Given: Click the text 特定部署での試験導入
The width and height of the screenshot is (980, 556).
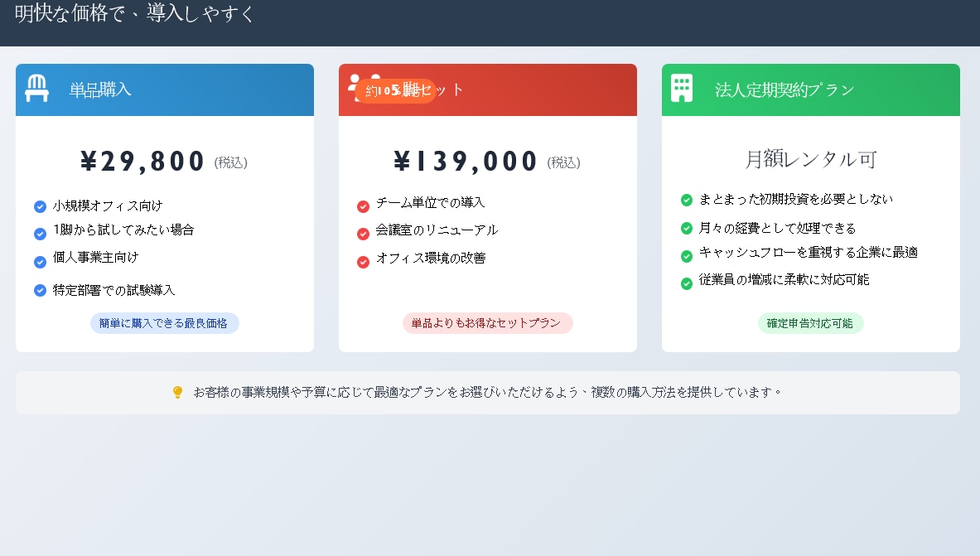Looking at the screenshot, I should point(113,290).
